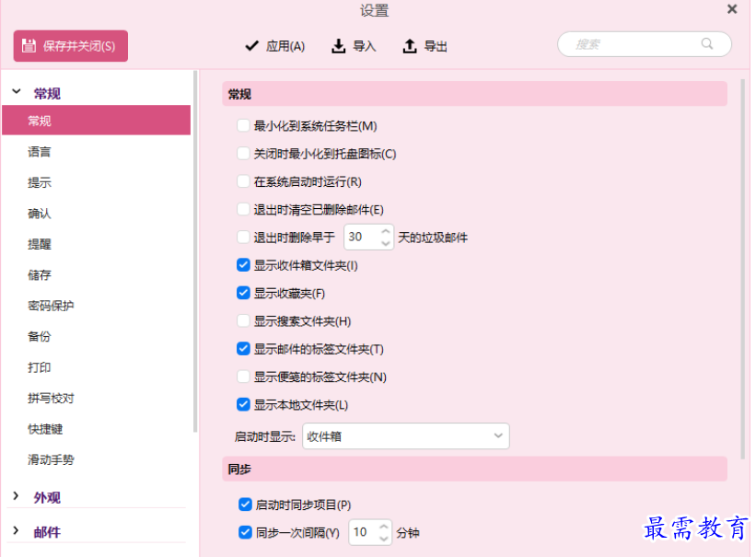Enable 显示便笺的标签文件夹(N) checkbox

tap(243, 377)
